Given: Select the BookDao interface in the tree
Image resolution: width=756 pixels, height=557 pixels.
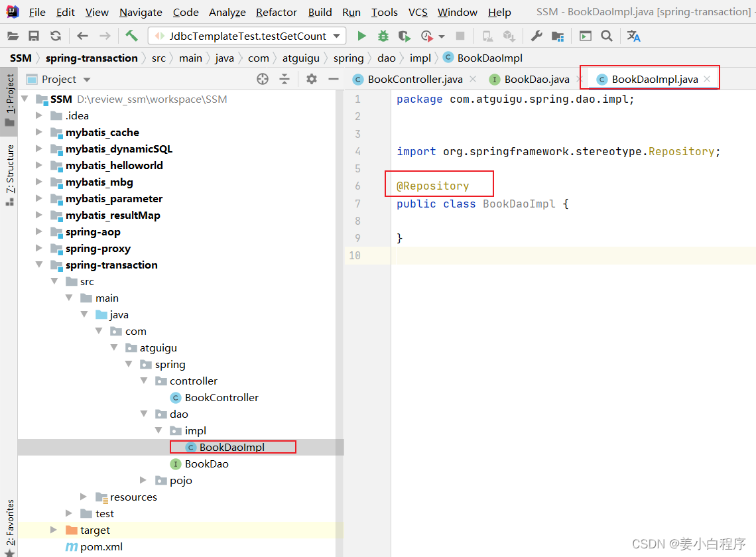Looking at the screenshot, I should (x=206, y=464).
